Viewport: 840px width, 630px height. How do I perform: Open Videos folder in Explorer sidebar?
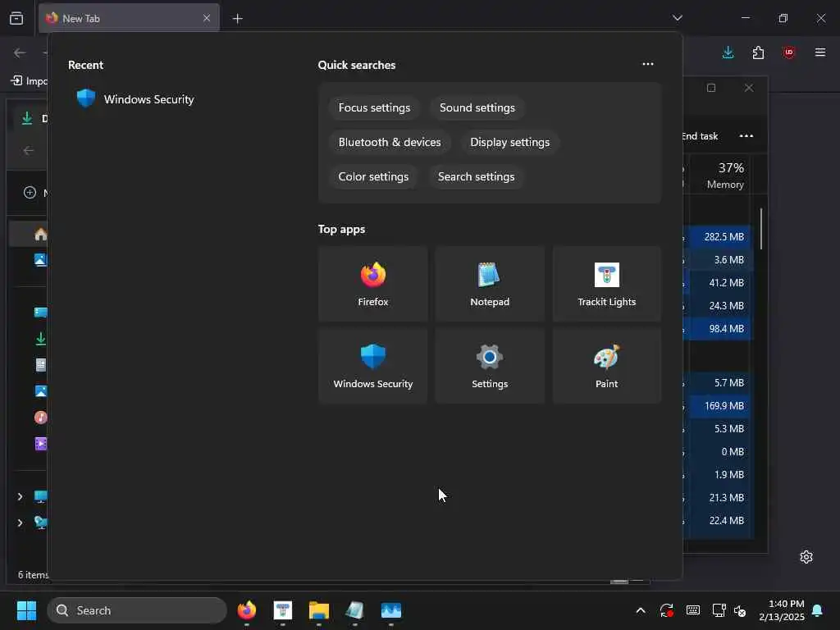pyautogui.click(x=41, y=444)
